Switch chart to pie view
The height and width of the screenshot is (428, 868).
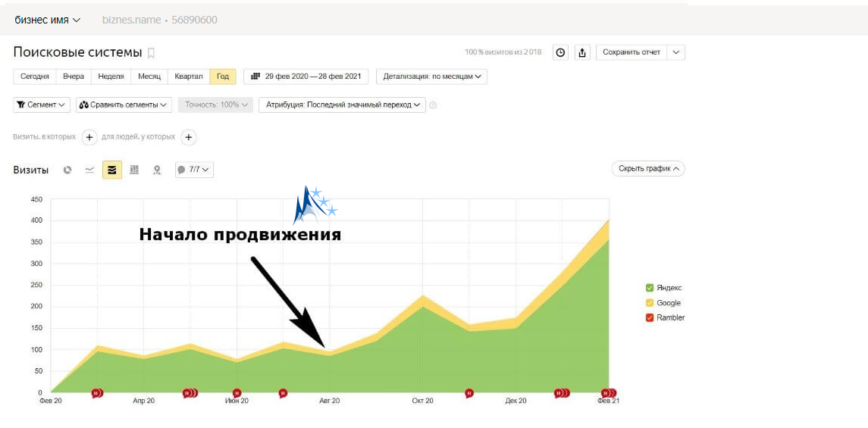tap(67, 170)
